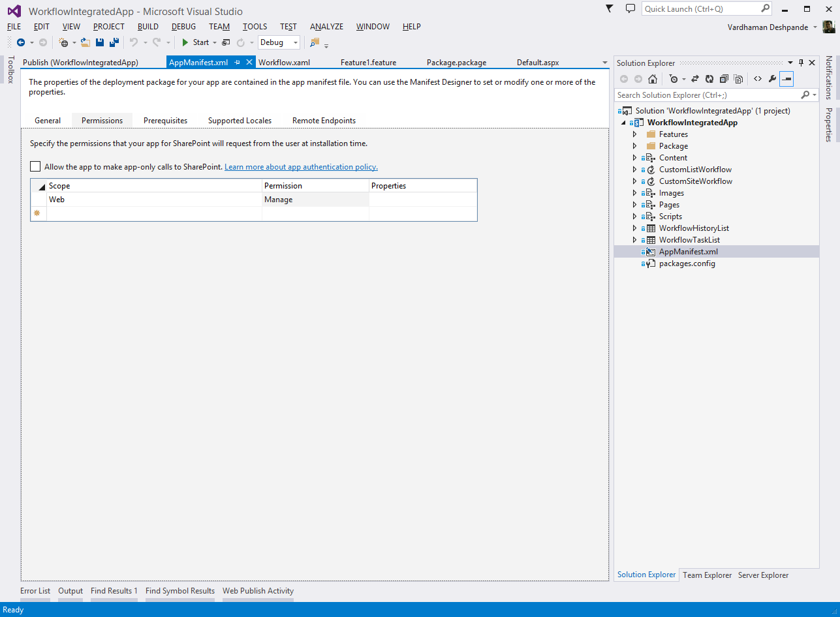
Task: Open the FILE menu
Action: tap(14, 27)
